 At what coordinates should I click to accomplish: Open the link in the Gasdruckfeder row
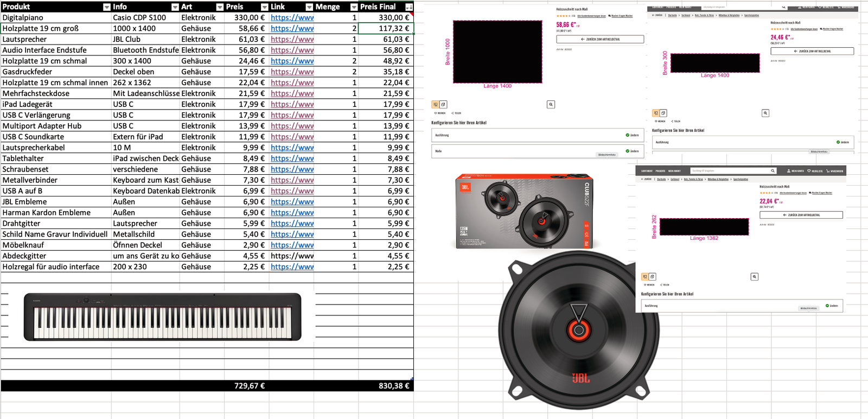(292, 72)
